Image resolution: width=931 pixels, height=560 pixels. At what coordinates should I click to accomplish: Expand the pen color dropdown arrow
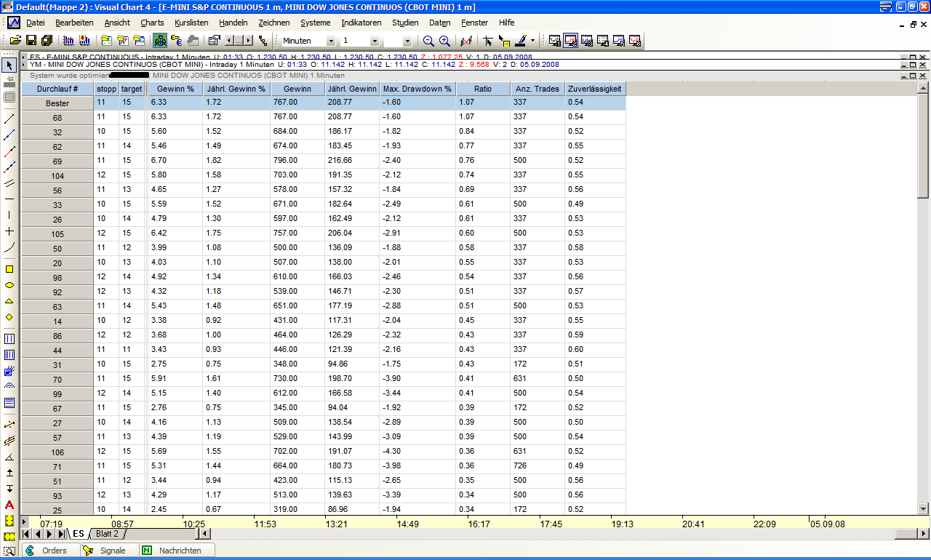tap(532, 41)
